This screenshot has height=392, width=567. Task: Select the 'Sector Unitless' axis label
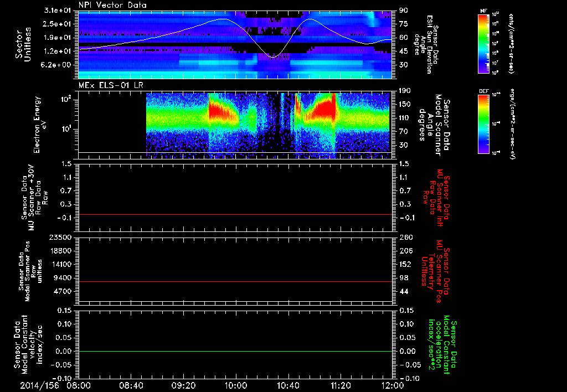coord(23,44)
